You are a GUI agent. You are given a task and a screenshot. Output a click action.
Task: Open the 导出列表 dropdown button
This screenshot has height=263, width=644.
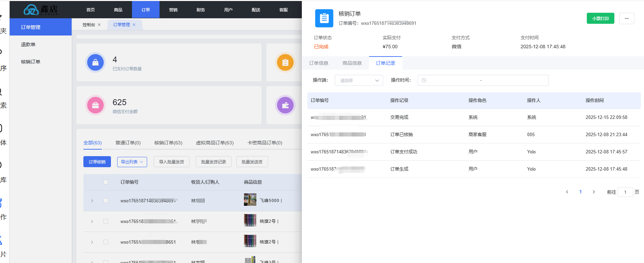pyautogui.click(x=132, y=162)
